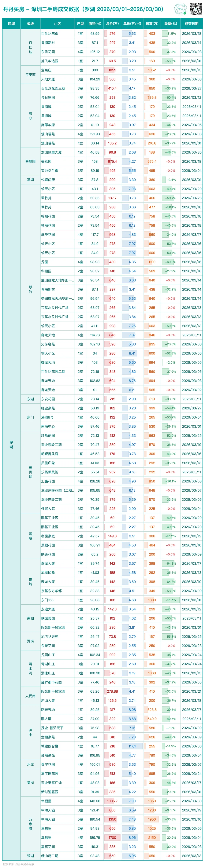Select the 沁芳名苑 community name
Image resolution: width=205 pixels, height=868 pixels.
click(48, 344)
